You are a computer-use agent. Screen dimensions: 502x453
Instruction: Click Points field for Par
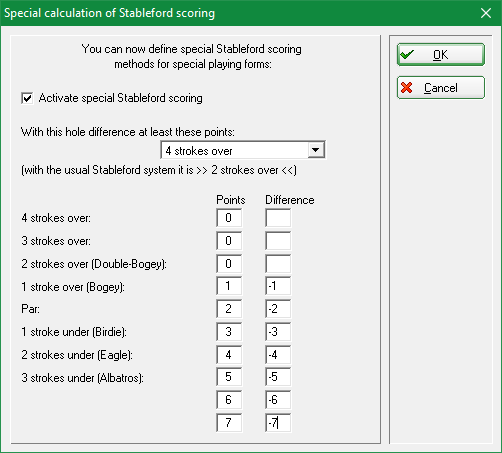click(x=229, y=309)
